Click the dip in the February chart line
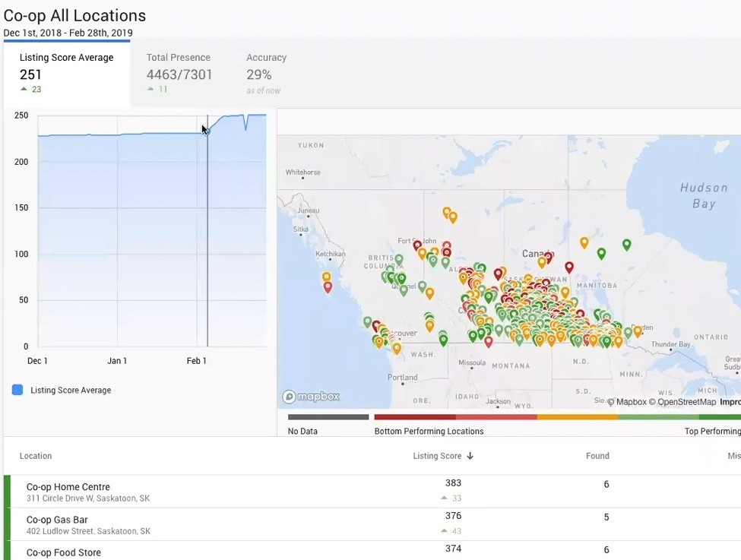Image resolution: width=741 pixels, height=560 pixels. (x=245, y=128)
